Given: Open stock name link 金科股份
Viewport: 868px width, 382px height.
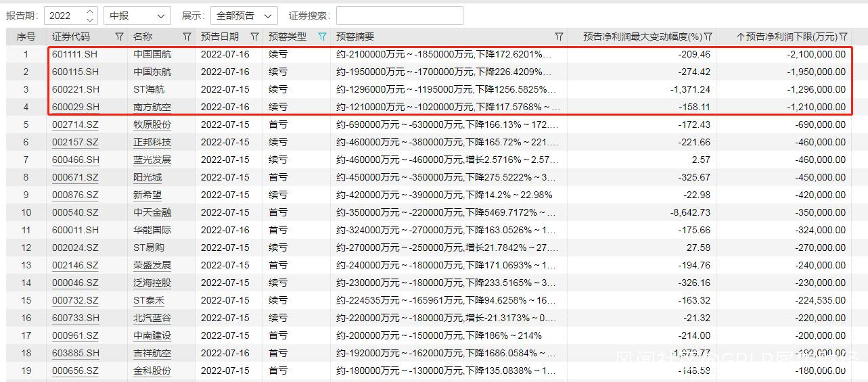Looking at the screenshot, I should (152, 371).
